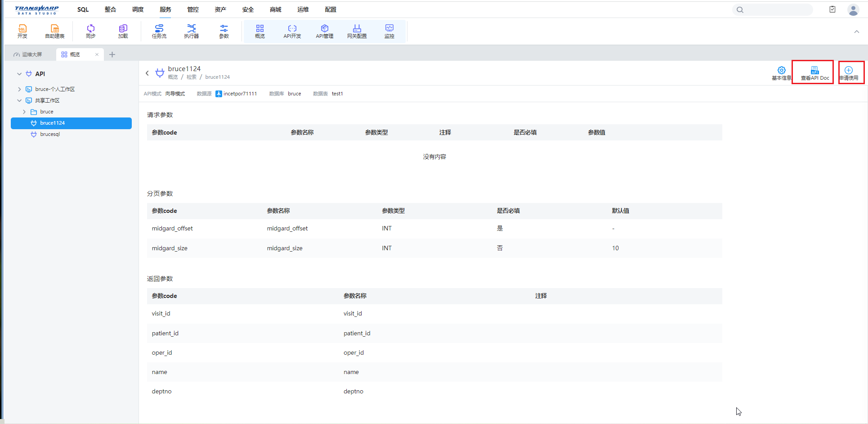Screen dimensions: 868x424
Task: Open the SQL 开发 toolbar icon
Action: pyautogui.click(x=22, y=31)
